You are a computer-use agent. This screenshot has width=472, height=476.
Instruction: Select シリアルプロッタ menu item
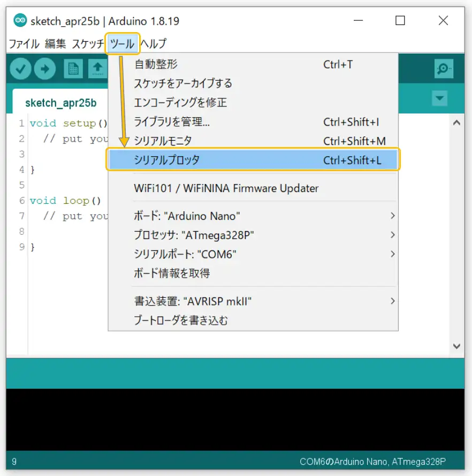pyautogui.click(x=253, y=160)
